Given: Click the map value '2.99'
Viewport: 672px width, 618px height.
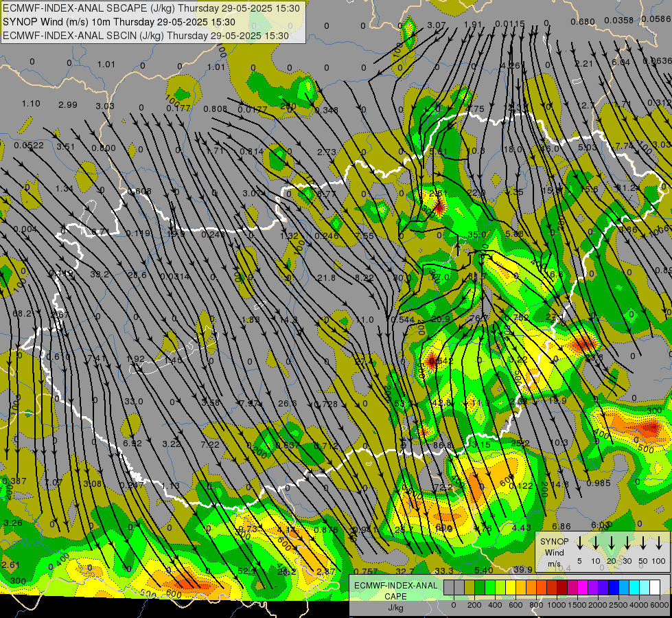Looking at the screenshot, I should pos(68,104).
